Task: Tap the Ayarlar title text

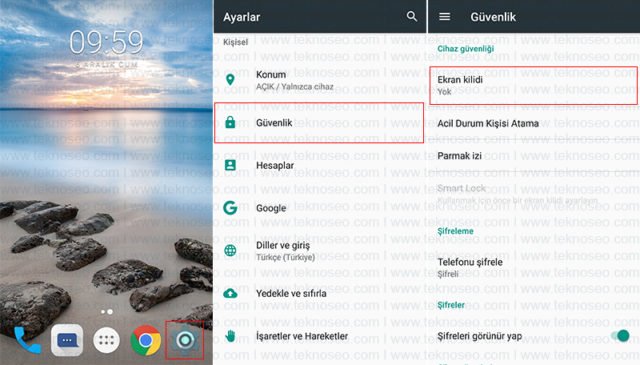Action: pos(242,17)
